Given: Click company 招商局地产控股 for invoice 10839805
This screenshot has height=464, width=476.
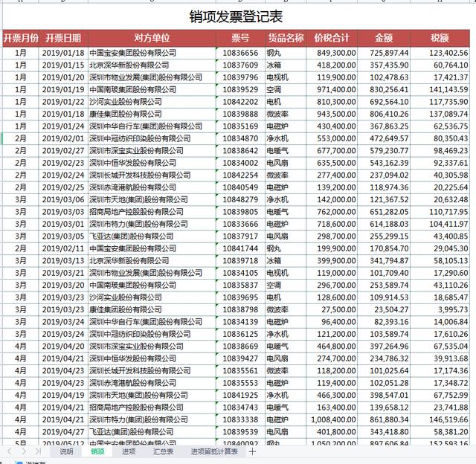Looking at the screenshot, I should [152, 212].
